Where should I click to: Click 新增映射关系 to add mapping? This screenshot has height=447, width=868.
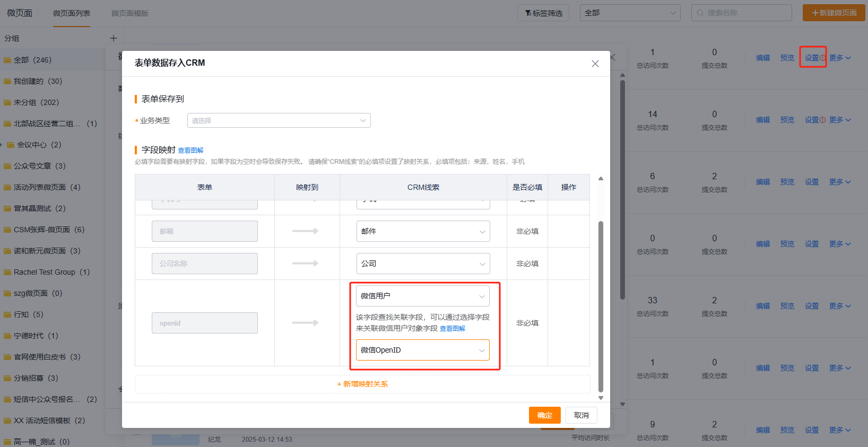click(362, 384)
